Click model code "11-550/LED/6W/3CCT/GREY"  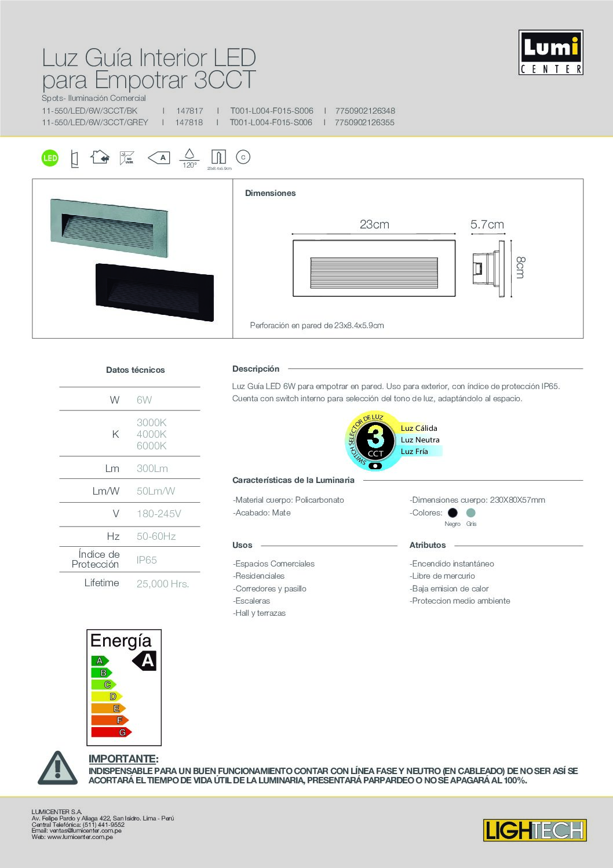95,122
